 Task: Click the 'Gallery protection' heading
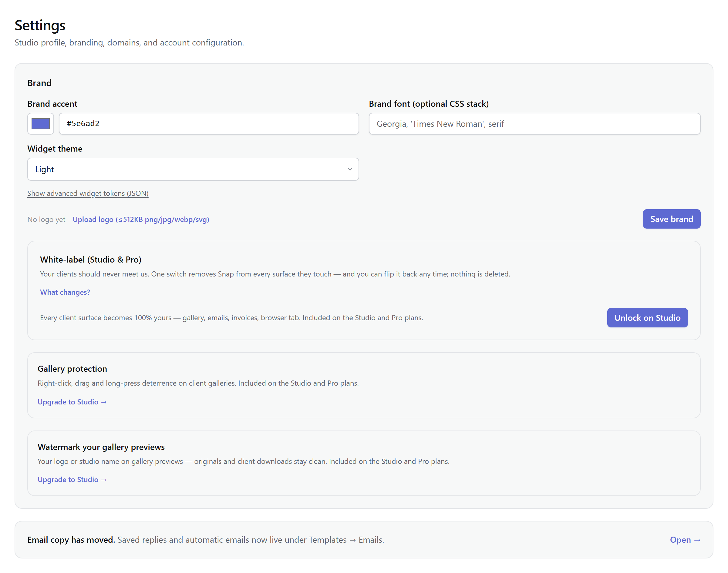tap(72, 369)
